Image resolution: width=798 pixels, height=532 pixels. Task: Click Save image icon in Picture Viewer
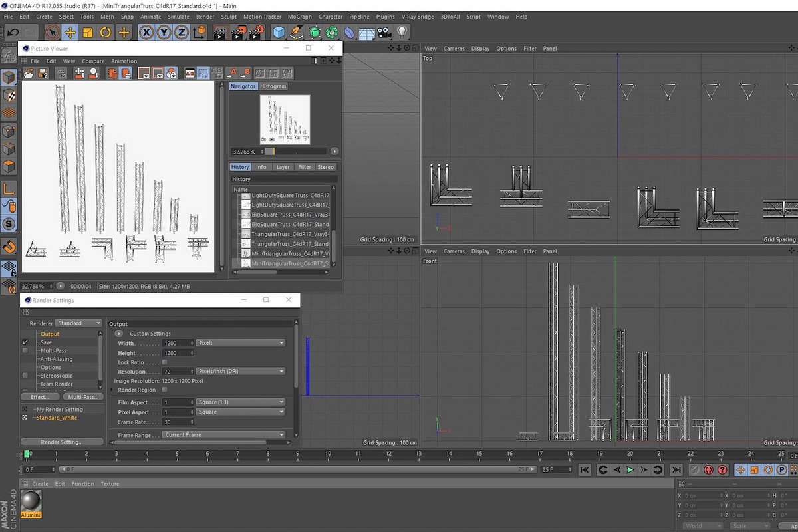pos(43,73)
